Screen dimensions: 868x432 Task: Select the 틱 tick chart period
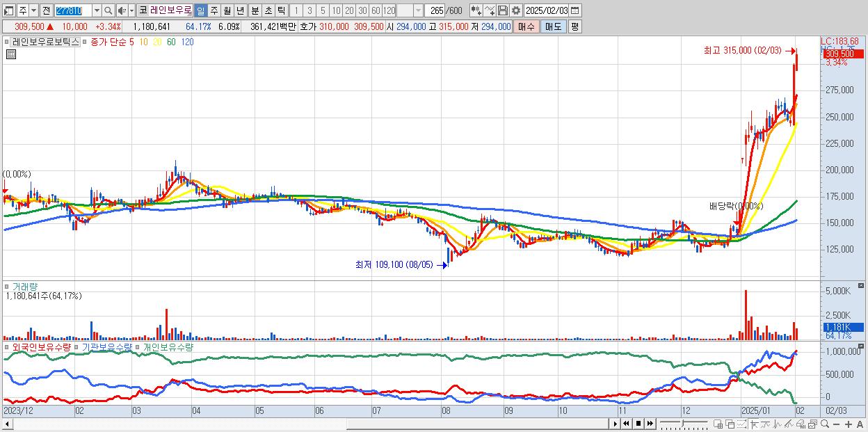[x=281, y=10]
